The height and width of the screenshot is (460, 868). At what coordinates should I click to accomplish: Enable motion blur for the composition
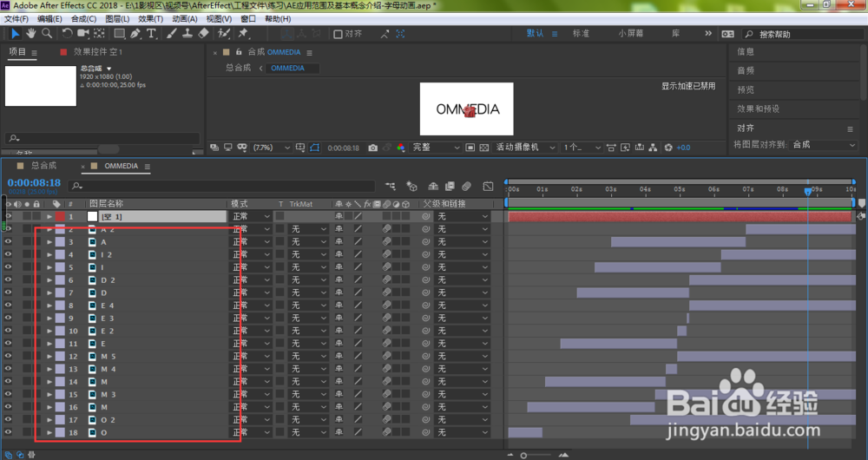pyautogui.click(x=467, y=187)
